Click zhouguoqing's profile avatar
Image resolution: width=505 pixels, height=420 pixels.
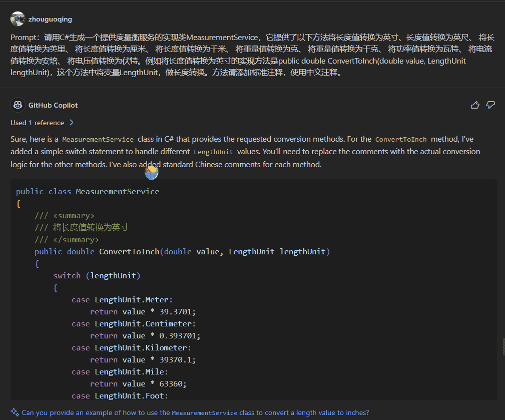[x=17, y=19]
